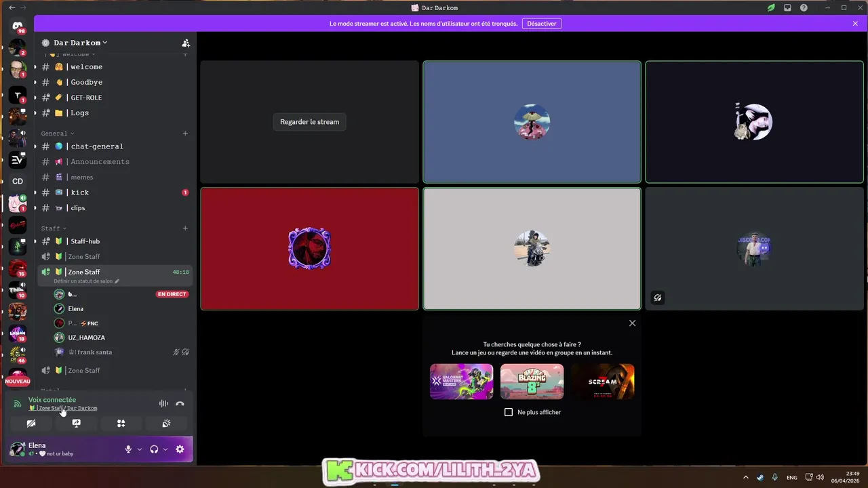Click the ENG language indicator in taskbar
The image size is (868, 488).
[791, 477]
